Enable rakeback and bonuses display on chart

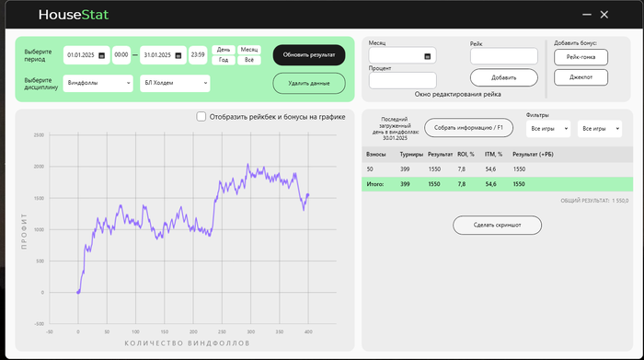(x=201, y=117)
